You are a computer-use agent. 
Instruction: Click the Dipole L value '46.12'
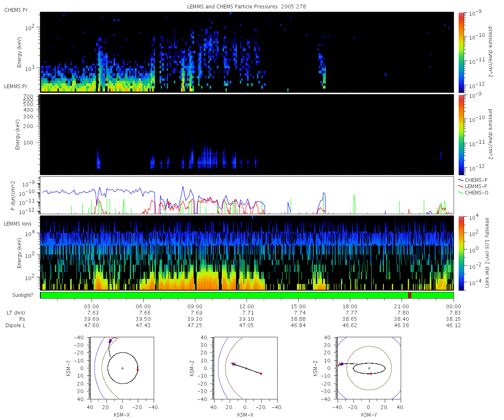pyautogui.click(x=454, y=325)
